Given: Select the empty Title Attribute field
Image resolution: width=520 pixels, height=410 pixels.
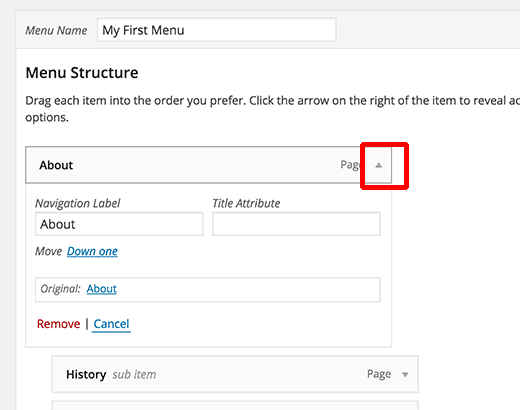Looking at the screenshot, I should click(x=296, y=224).
